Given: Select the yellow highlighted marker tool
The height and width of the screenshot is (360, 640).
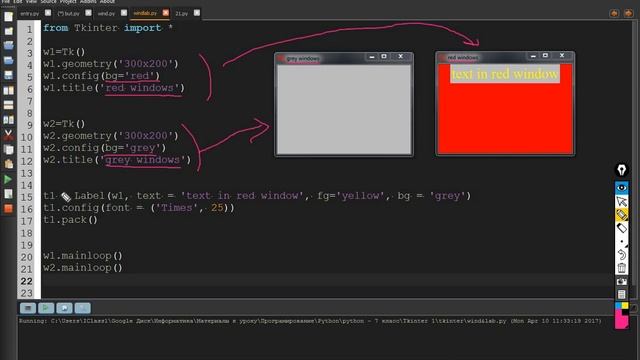Looking at the screenshot, I should pyautogui.click(x=621, y=215).
